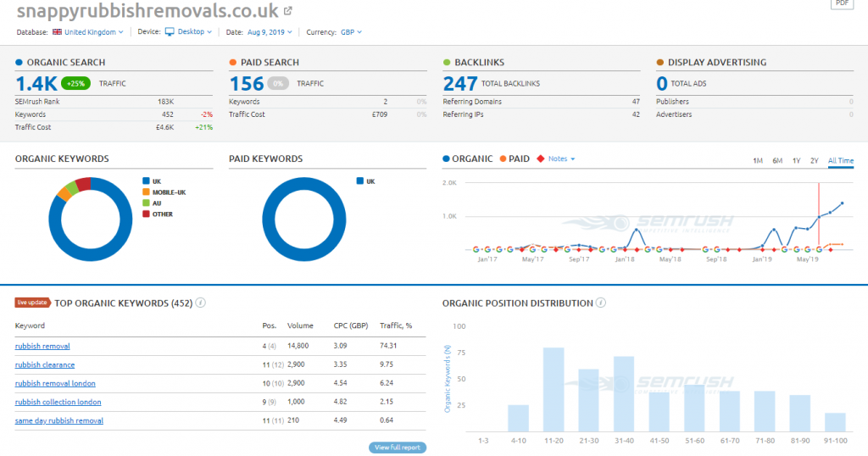Click the CPC (GBP) column header

tap(351, 325)
